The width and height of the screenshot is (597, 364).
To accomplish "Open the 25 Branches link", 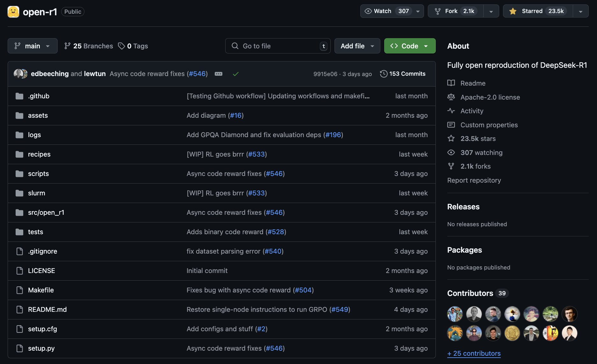I will 89,46.
